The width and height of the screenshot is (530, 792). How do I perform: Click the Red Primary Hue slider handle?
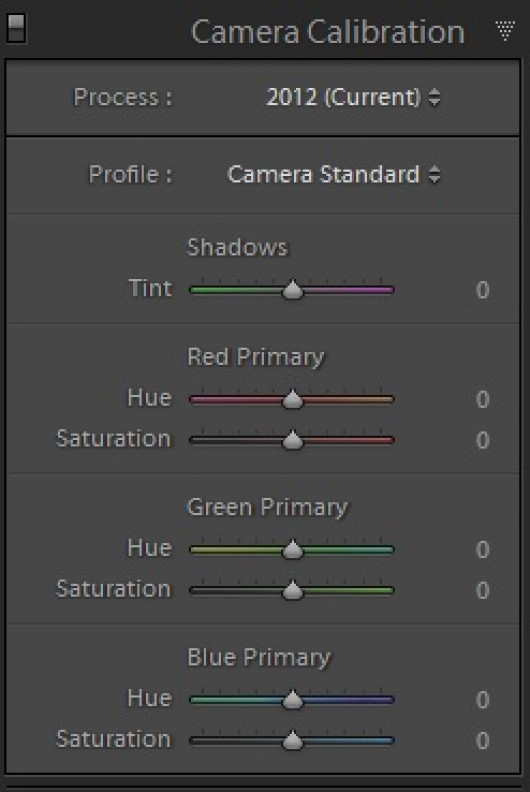[x=293, y=399]
